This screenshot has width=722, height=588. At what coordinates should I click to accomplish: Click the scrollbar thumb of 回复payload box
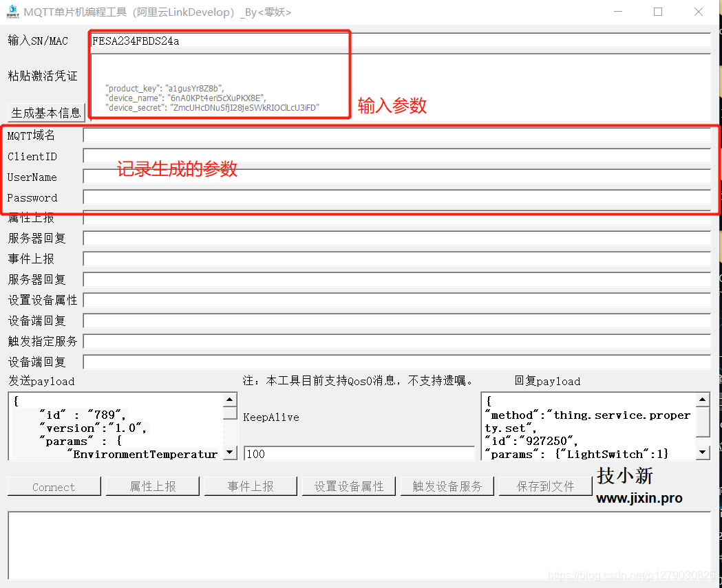point(703,422)
